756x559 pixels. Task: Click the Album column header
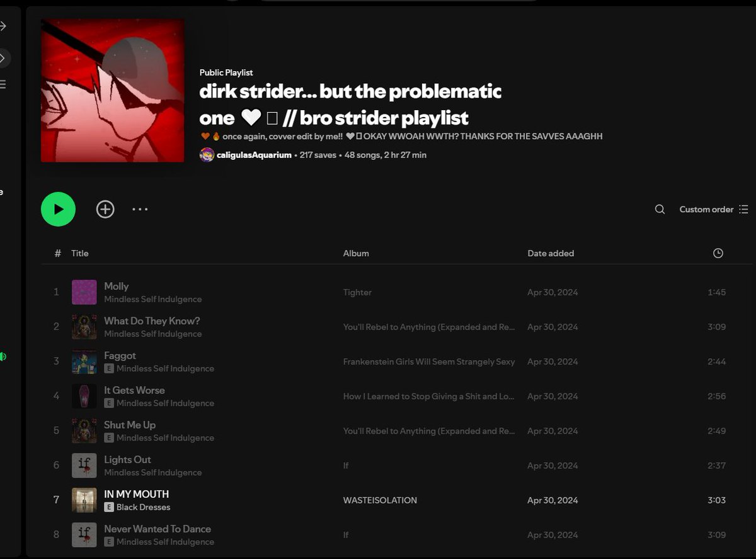pos(356,252)
